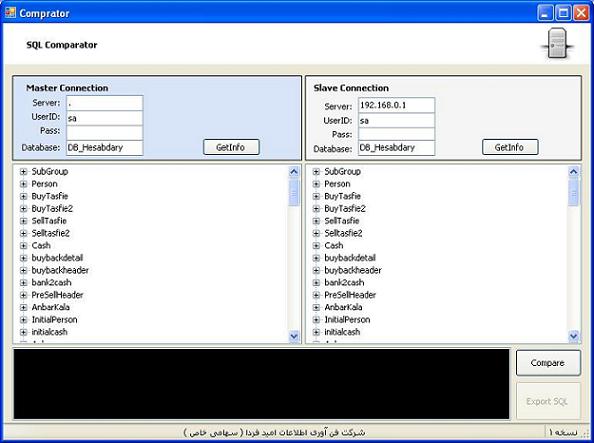Expand SellTasfie node in master tree
Viewport: 594px width, 443px height.
(x=23, y=221)
